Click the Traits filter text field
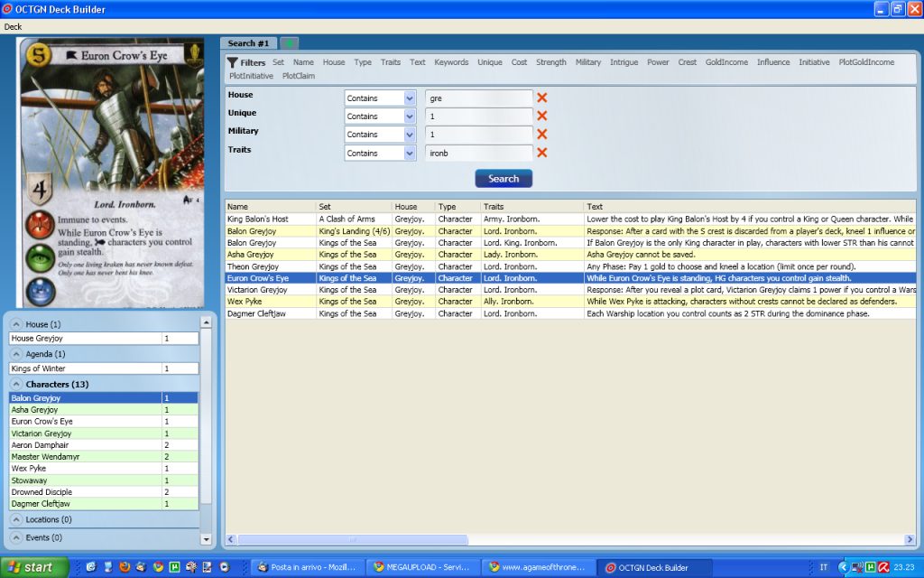Viewport: 924px width, 578px height. click(x=478, y=153)
